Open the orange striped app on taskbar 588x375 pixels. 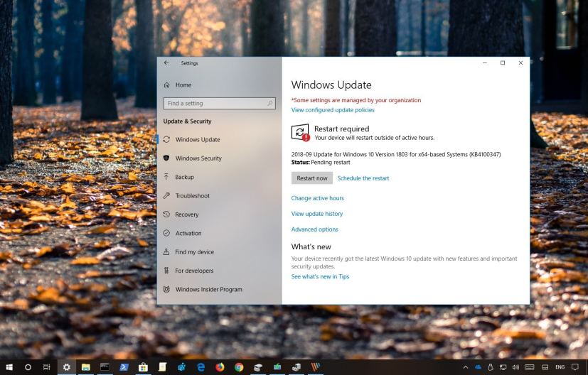click(316, 367)
